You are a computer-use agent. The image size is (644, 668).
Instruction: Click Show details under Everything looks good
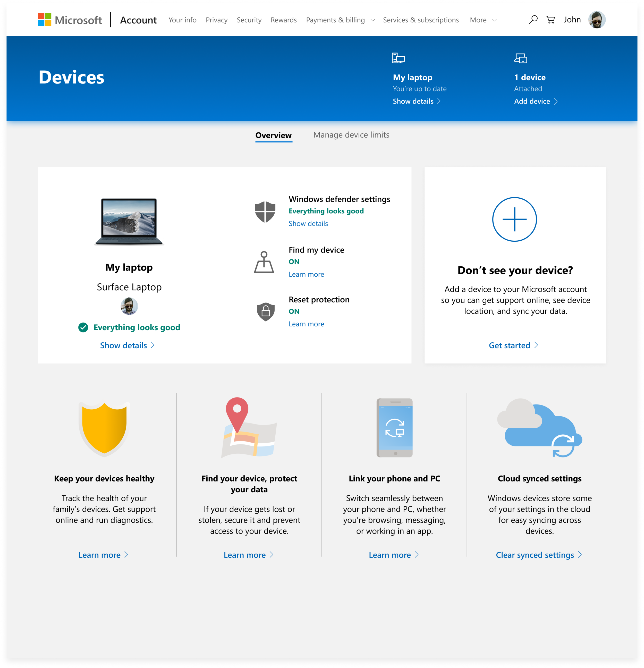coord(128,345)
